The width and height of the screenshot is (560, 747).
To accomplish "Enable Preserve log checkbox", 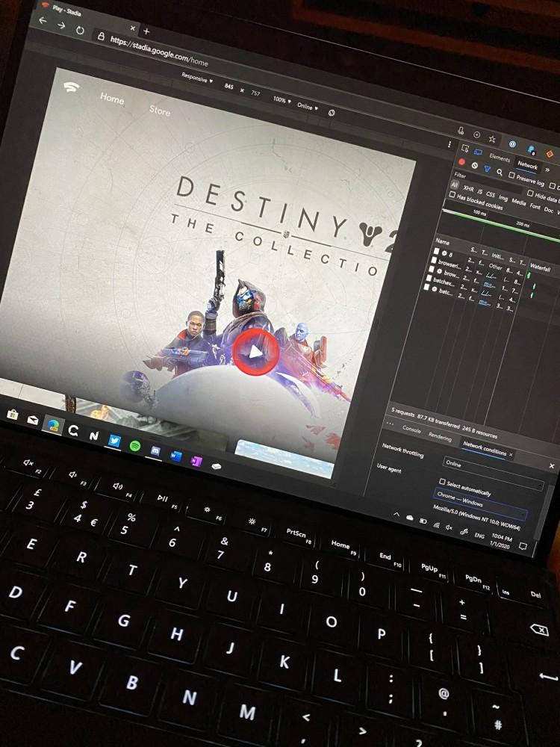I will [511, 176].
